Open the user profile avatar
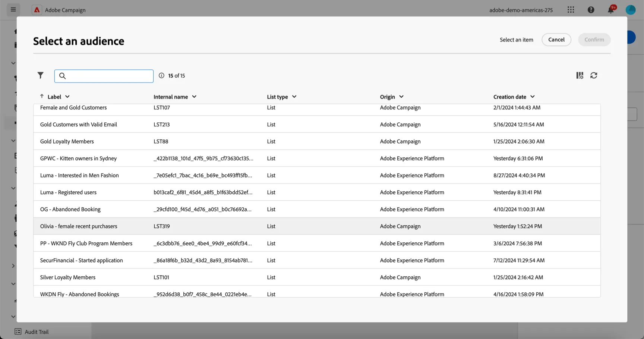644x339 pixels. point(631,10)
